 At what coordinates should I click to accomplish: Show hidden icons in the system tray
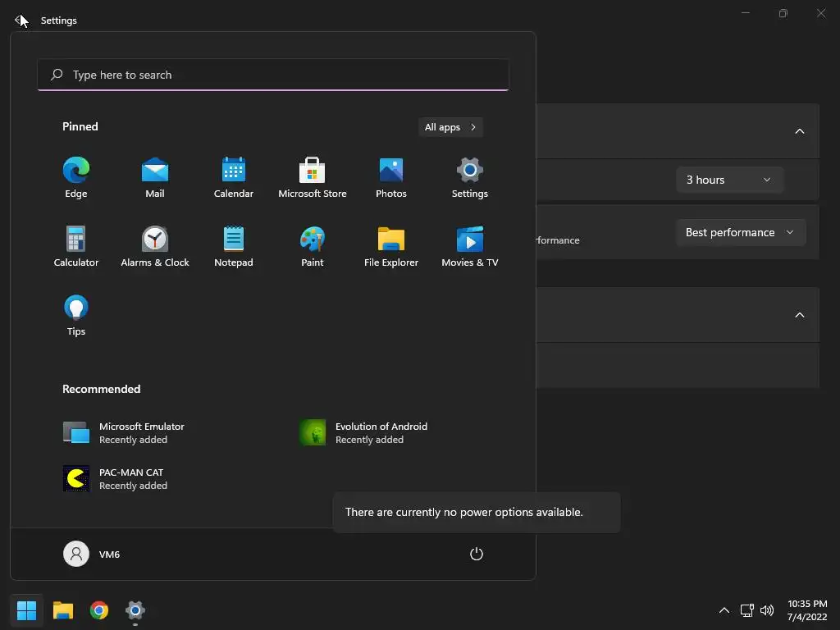click(724, 610)
